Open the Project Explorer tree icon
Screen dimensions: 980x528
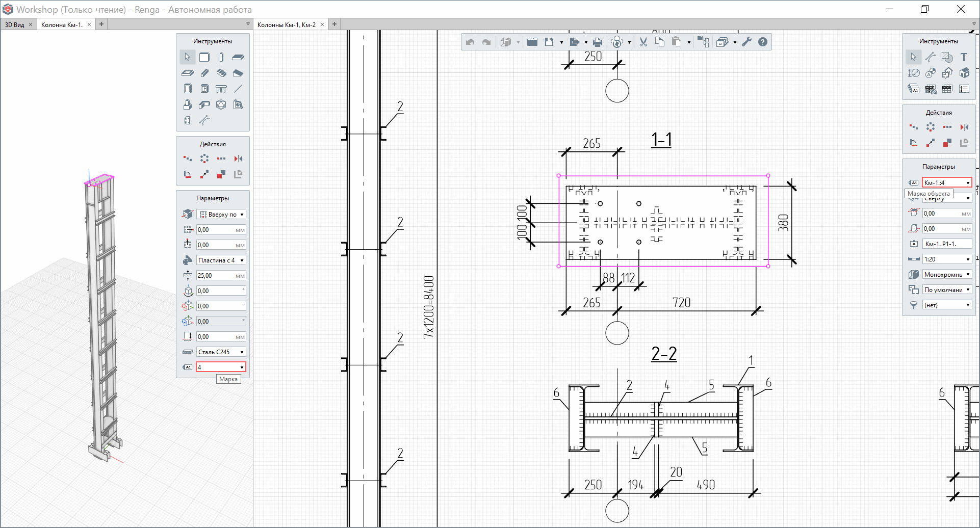(703, 42)
